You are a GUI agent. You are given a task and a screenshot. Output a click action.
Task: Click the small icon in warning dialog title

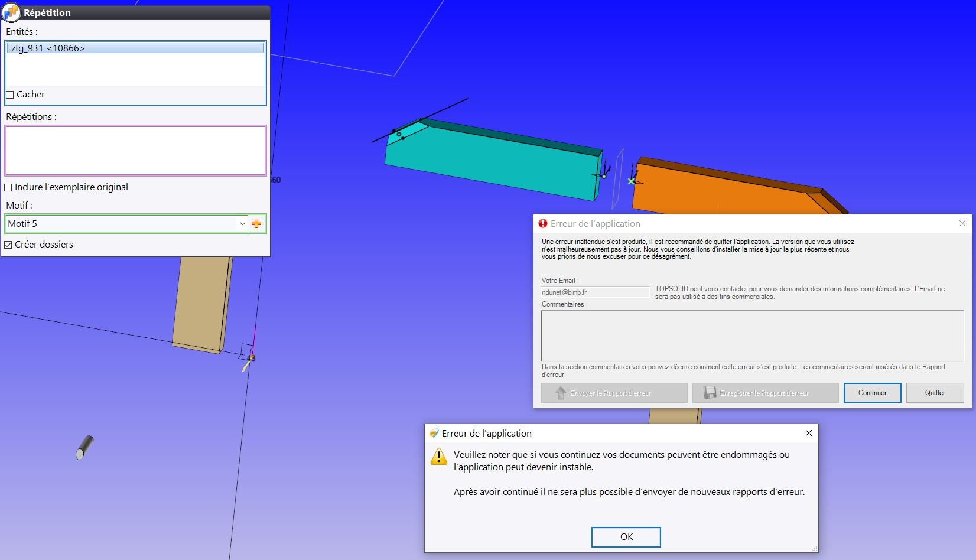[434, 433]
